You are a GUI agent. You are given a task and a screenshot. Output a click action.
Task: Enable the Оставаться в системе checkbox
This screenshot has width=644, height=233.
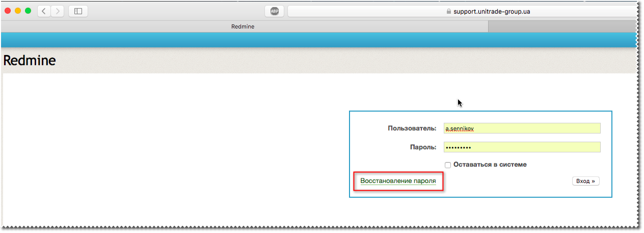click(x=448, y=165)
